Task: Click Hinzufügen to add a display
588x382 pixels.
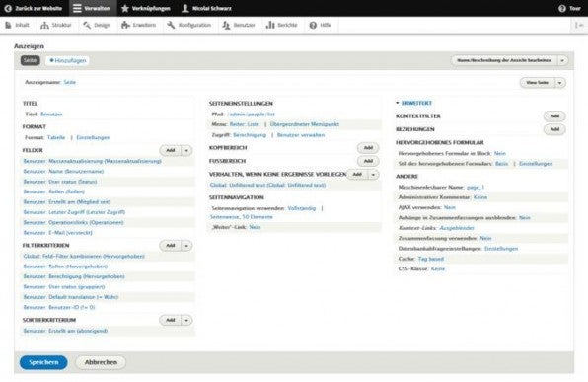Action: (67, 60)
